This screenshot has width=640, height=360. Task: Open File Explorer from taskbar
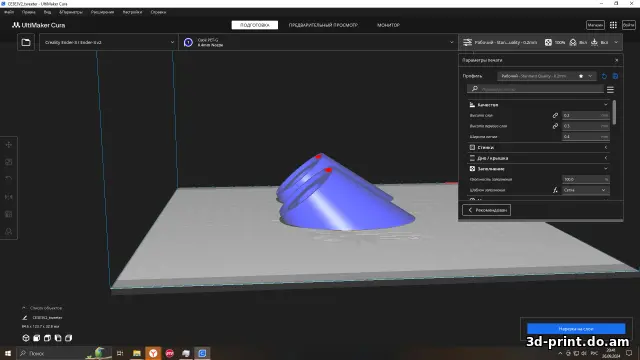(137, 353)
